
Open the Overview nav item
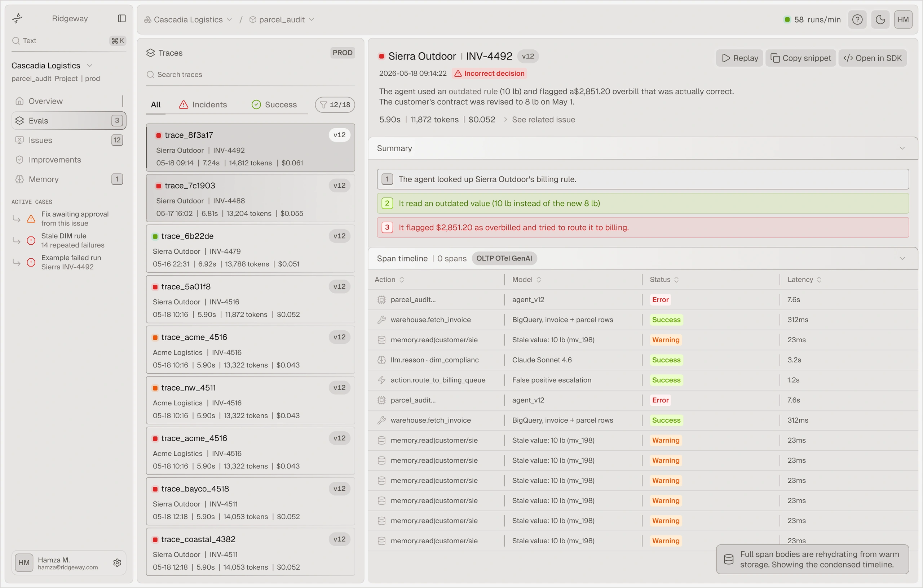tap(69, 101)
